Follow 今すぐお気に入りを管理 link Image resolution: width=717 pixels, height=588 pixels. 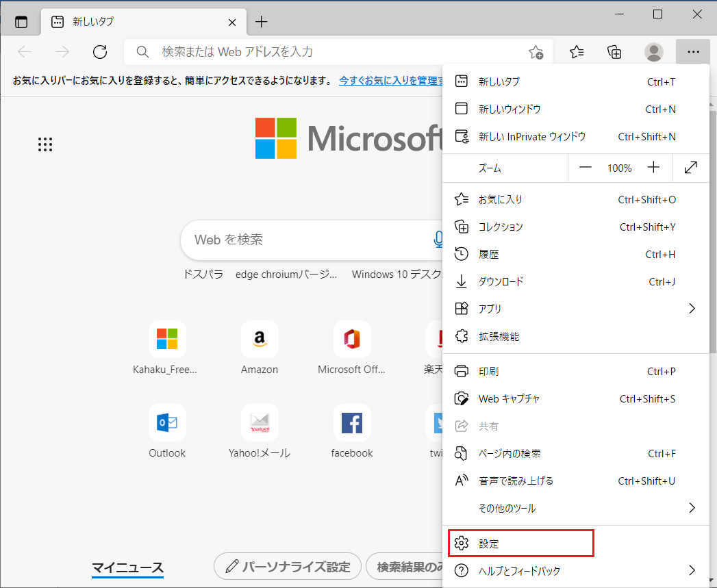click(x=391, y=81)
